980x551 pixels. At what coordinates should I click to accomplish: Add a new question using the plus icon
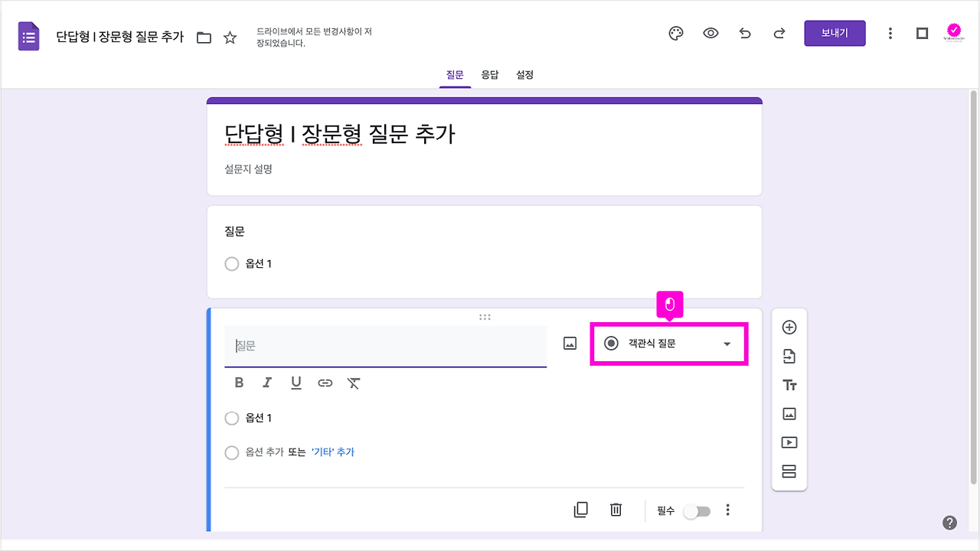789,327
